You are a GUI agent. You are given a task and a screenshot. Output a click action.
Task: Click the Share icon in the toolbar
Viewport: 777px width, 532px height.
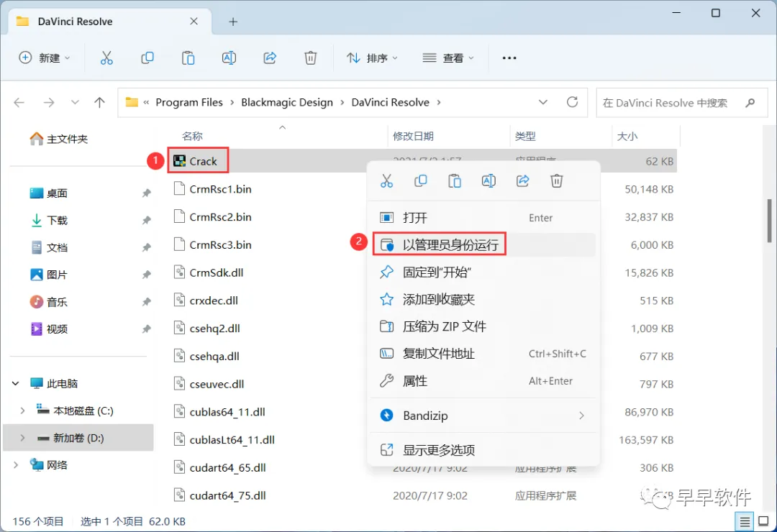[x=270, y=58]
